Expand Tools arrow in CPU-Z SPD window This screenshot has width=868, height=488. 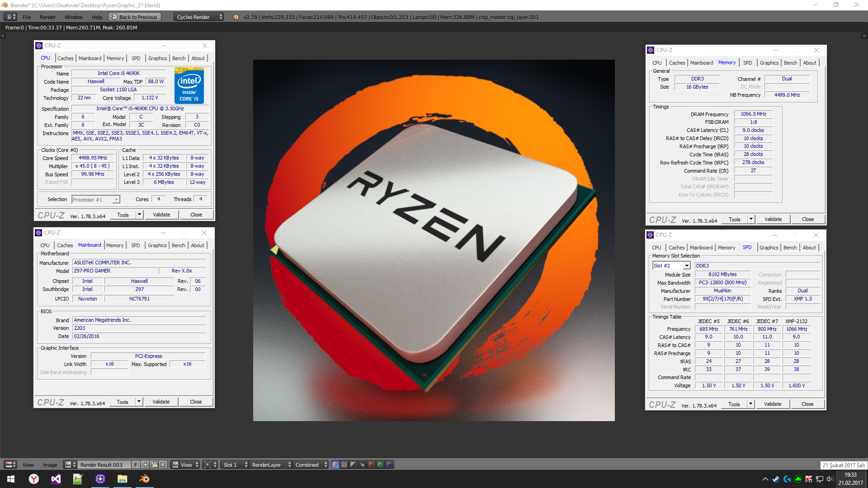point(750,404)
